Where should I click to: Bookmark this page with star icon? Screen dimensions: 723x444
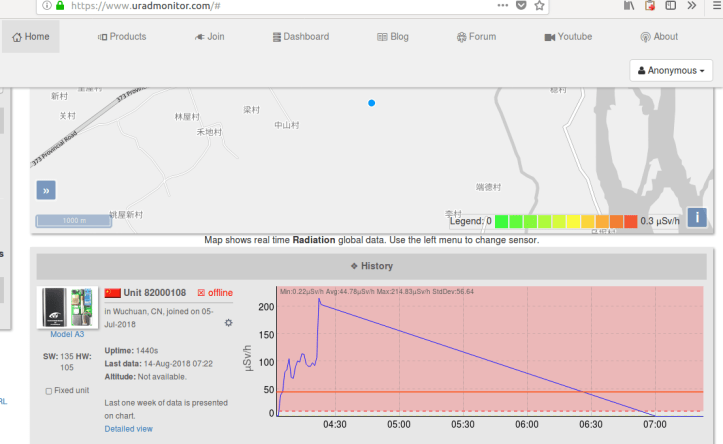[x=540, y=5]
